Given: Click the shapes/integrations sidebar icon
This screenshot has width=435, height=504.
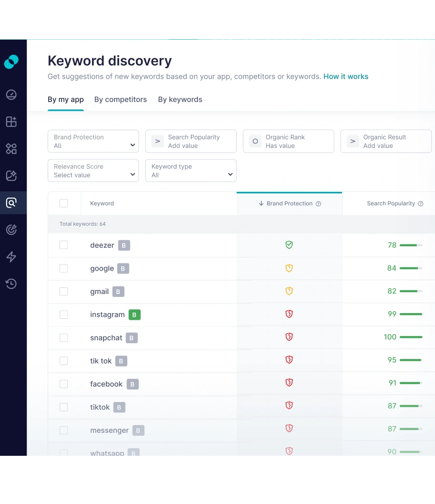Looking at the screenshot, I should click(11, 148).
